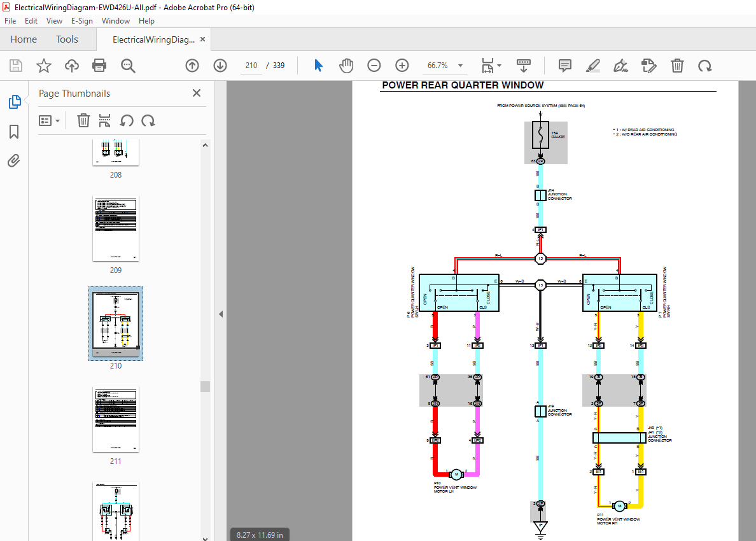Open the View menu
Image resolution: width=756 pixels, height=541 pixels.
pos(54,21)
